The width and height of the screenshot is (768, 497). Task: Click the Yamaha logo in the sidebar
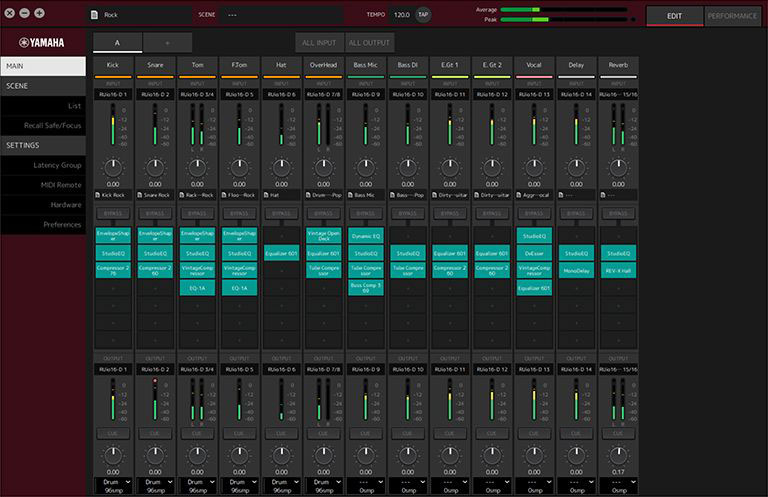point(42,42)
